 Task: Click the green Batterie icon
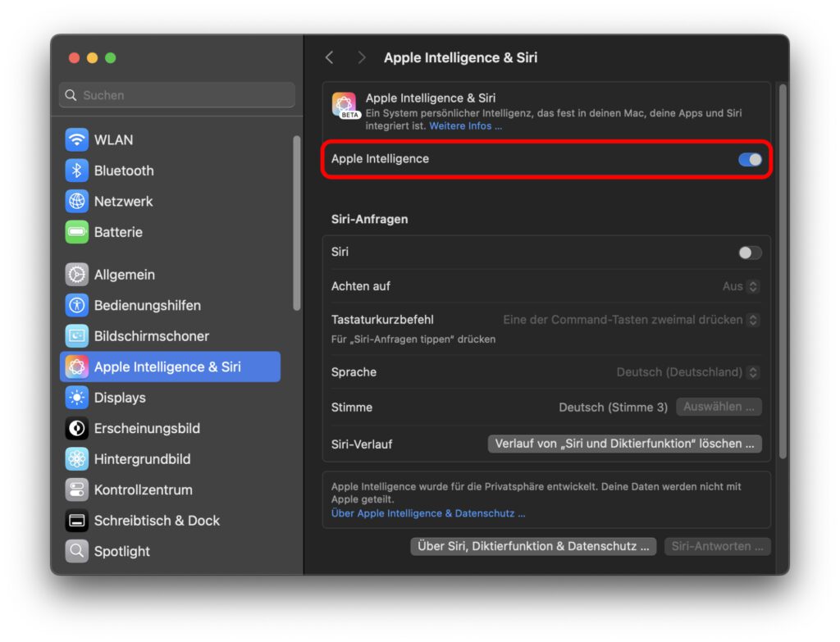point(77,232)
